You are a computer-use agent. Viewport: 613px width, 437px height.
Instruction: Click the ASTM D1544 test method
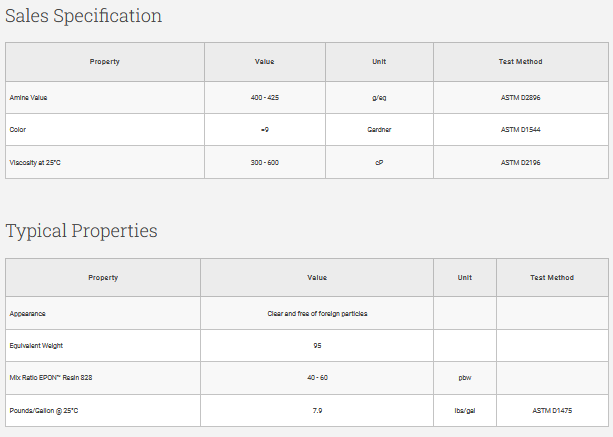click(520, 130)
